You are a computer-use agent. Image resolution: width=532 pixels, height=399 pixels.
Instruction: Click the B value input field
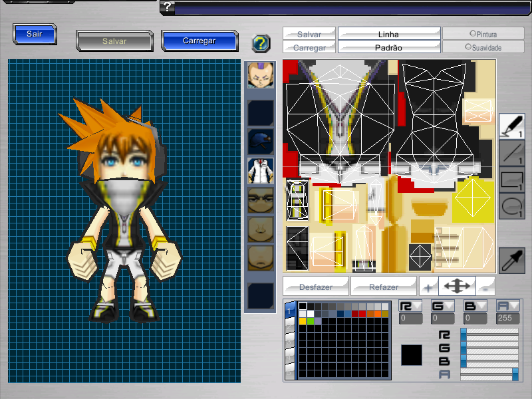coord(475,319)
